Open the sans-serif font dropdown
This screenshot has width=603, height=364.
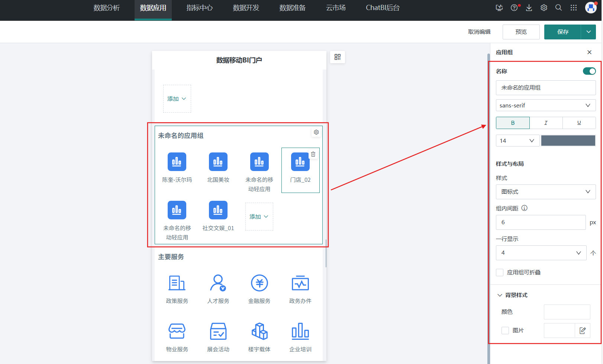[x=545, y=106]
